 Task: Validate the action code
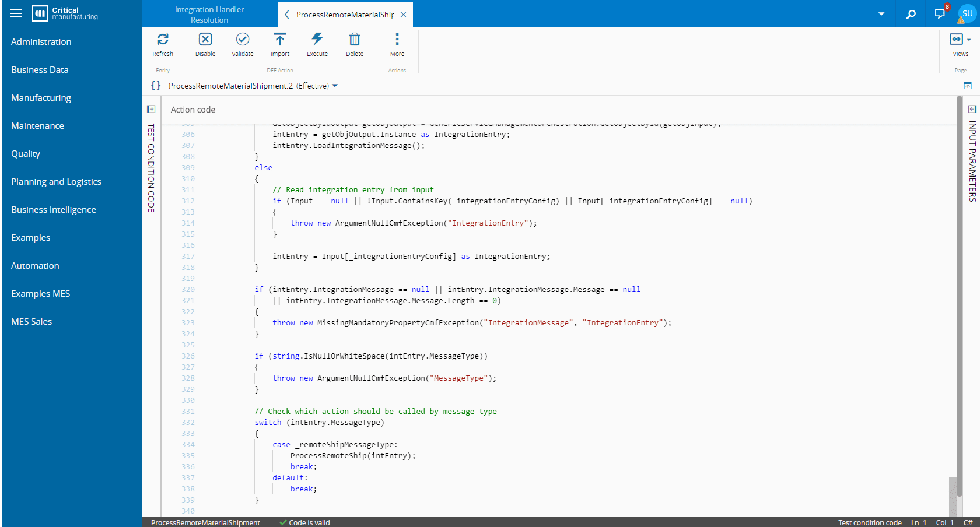(x=243, y=40)
